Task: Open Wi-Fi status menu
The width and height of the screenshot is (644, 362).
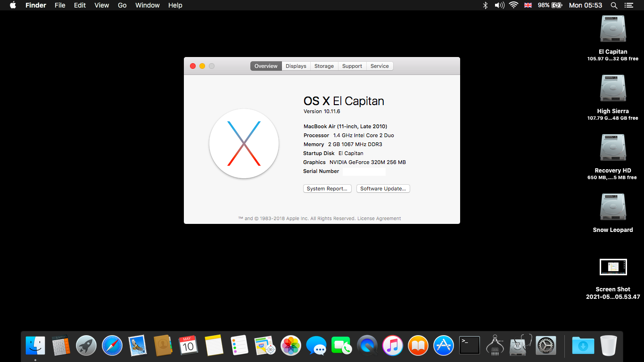Action: click(514, 5)
